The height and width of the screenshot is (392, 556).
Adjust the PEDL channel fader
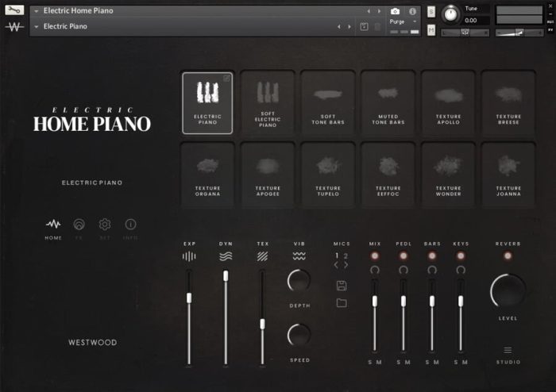coord(403,302)
